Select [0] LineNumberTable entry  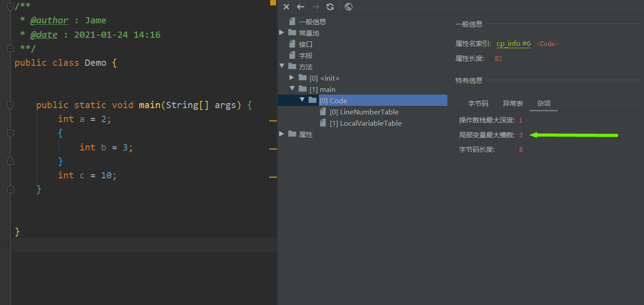pyautogui.click(x=364, y=112)
